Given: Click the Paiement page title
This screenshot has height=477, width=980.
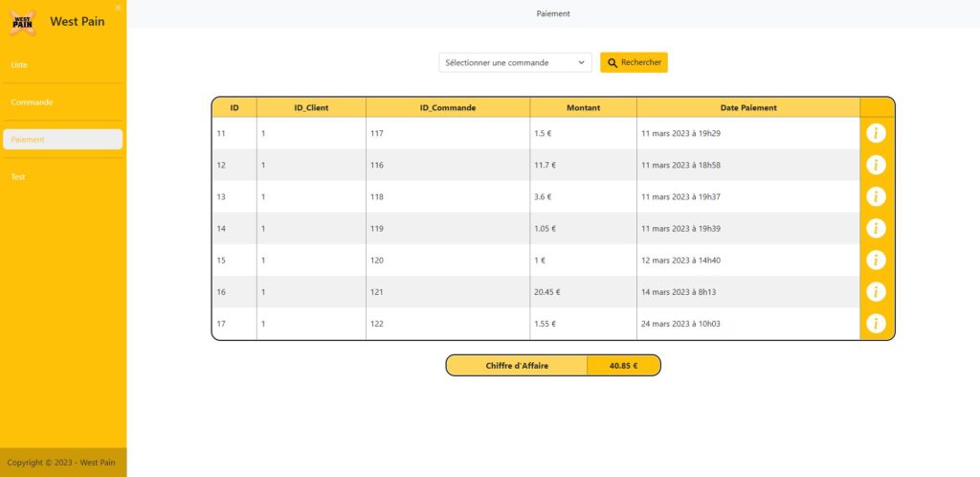Looking at the screenshot, I should [x=553, y=13].
